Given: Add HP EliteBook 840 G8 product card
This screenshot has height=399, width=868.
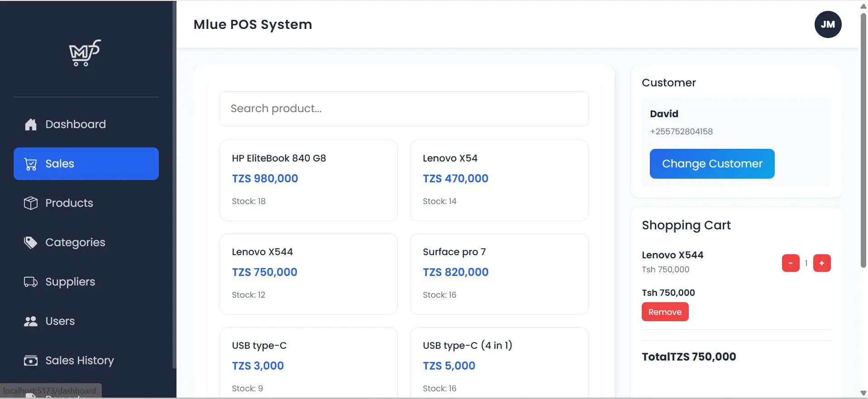Looking at the screenshot, I should point(309,180).
